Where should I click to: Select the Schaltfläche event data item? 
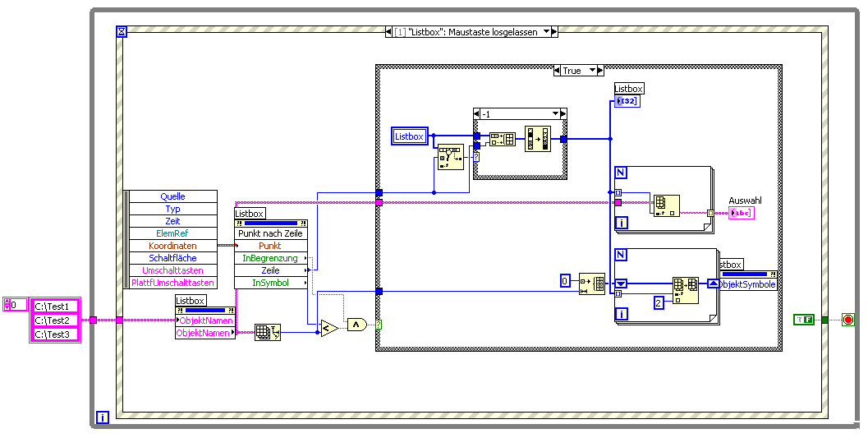[172, 258]
